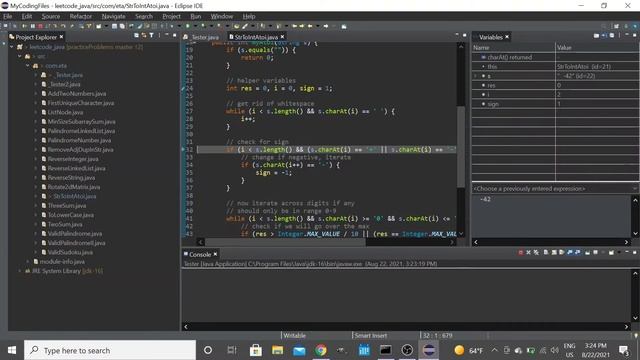Screen dimensions: 640x360
Task: Open the Source menu
Action: [x=51, y=16]
